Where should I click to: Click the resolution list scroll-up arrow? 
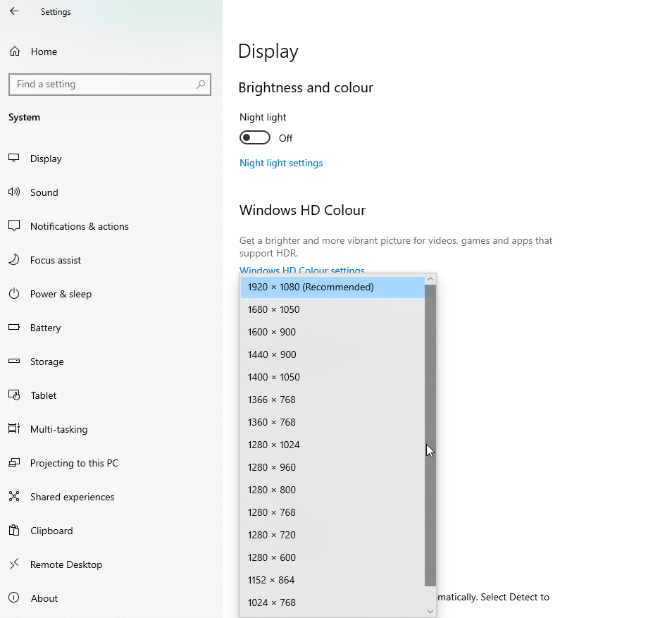tap(430, 279)
